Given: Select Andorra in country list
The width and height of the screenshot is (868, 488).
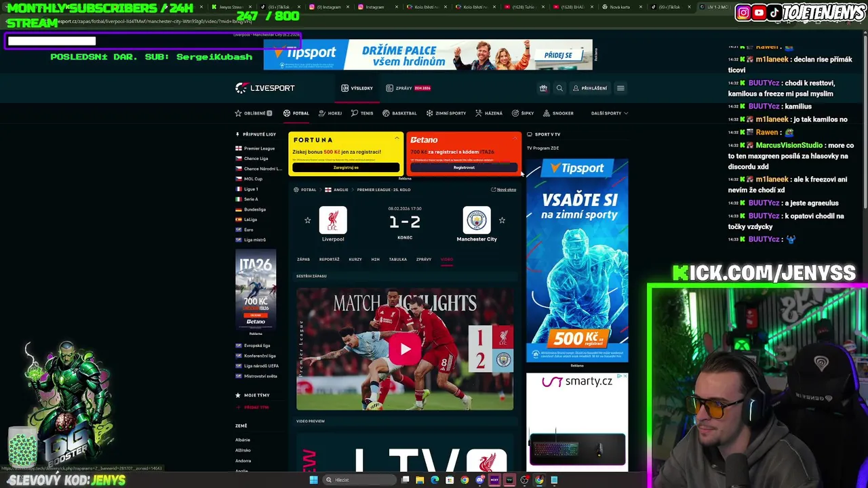Looking at the screenshot, I should (243, 461).
